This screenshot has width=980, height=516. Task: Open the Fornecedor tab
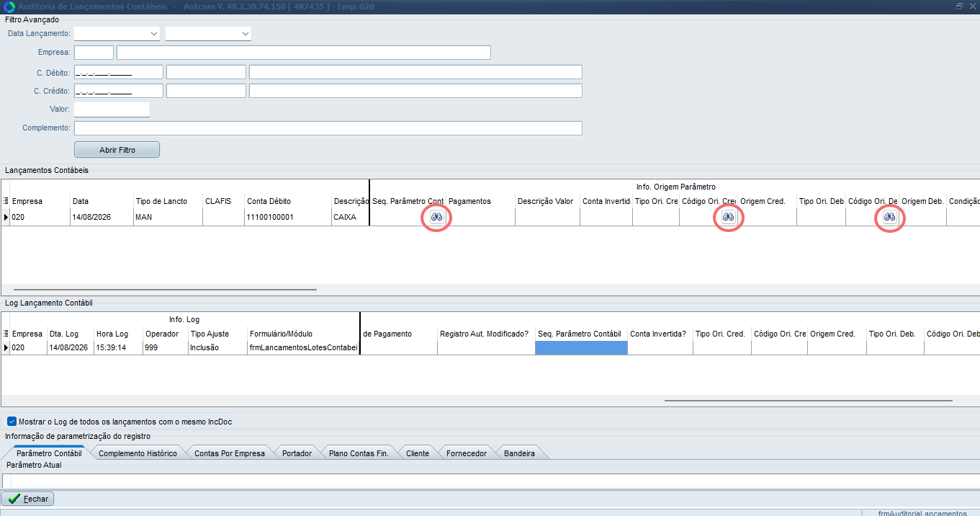coord(467,453)
